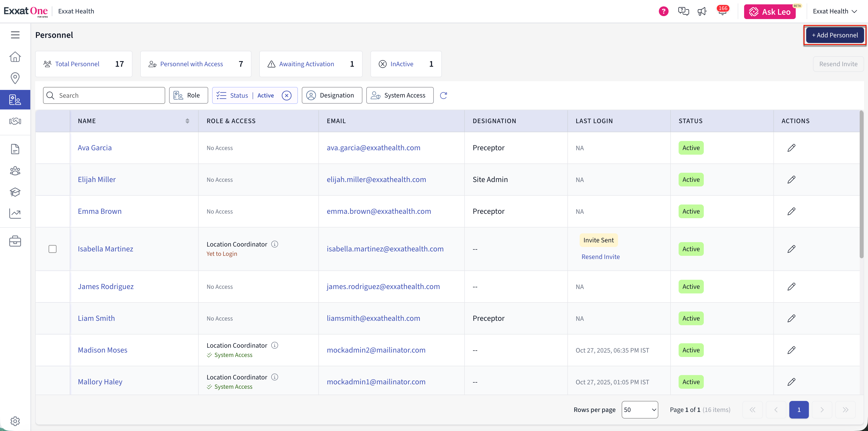
Task: Tick the checkbox for Isabella Martinez
Action: click(53, 249)
